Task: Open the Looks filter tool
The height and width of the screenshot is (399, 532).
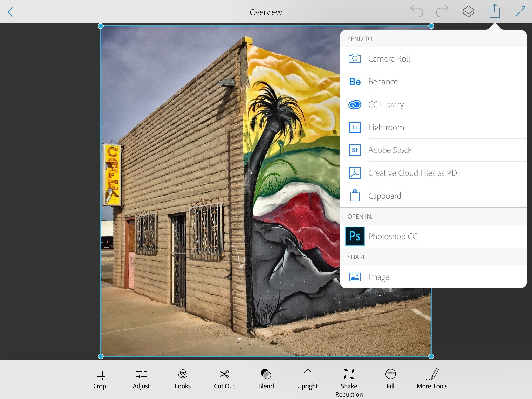Action: tap(183, 379)
